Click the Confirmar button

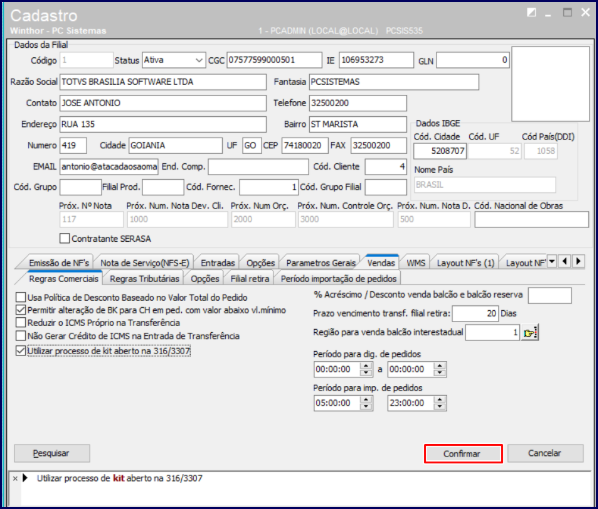[463, 454]
